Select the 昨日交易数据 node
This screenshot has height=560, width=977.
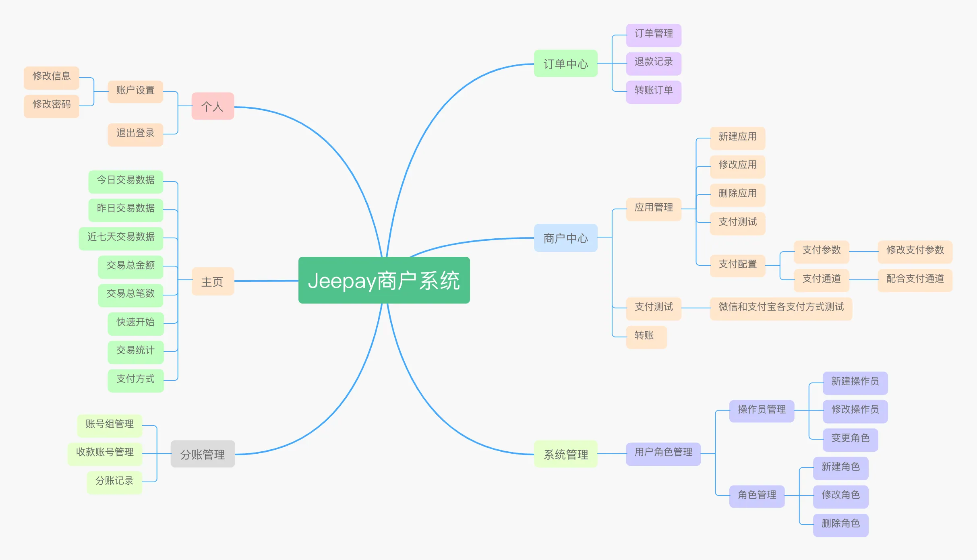click(126, 210)
